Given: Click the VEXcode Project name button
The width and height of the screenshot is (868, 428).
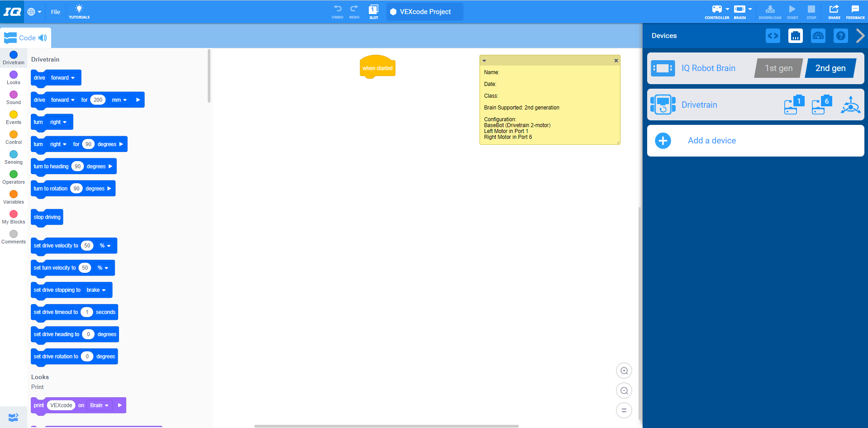Looking at the screenshot, I should (x=424, y=12).
